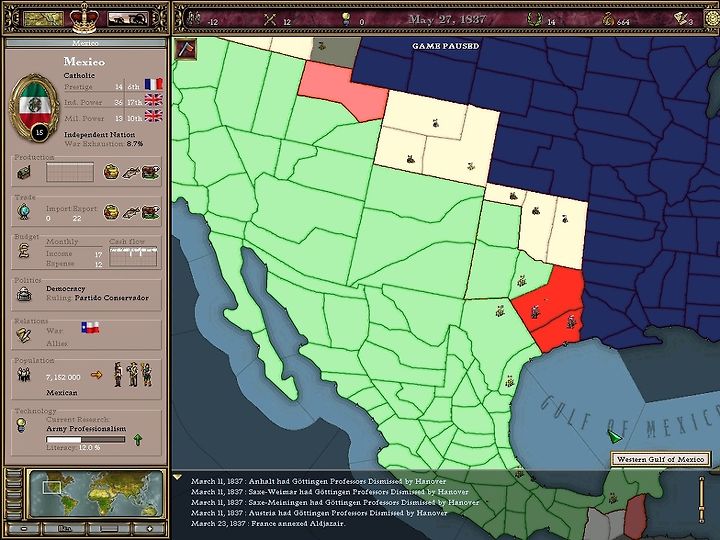Click the minimap zoom in plus button

tap(149, 529)
